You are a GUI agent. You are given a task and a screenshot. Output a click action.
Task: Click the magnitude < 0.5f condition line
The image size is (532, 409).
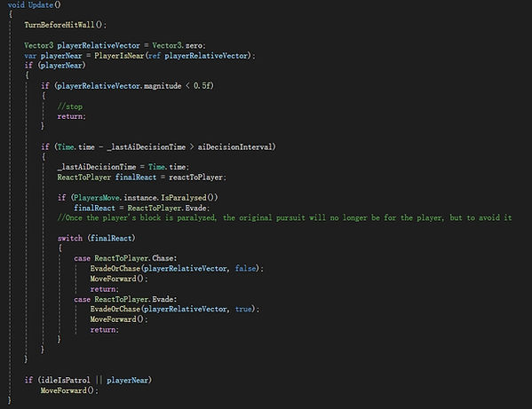(127, 86)
